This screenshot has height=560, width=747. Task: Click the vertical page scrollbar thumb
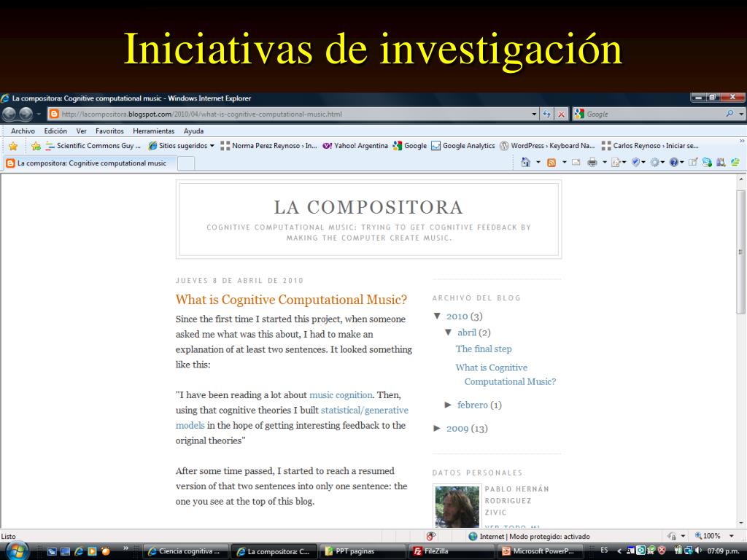tap(740, 252)
